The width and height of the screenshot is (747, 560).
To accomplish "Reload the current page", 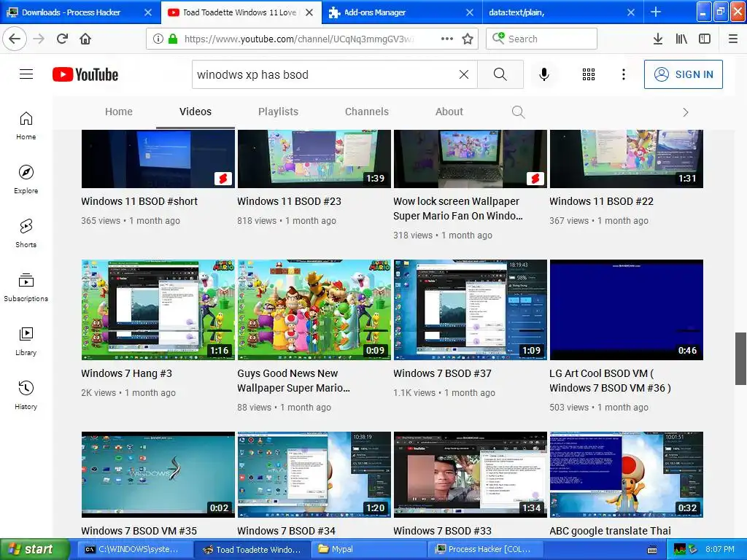I will (63, 39).
